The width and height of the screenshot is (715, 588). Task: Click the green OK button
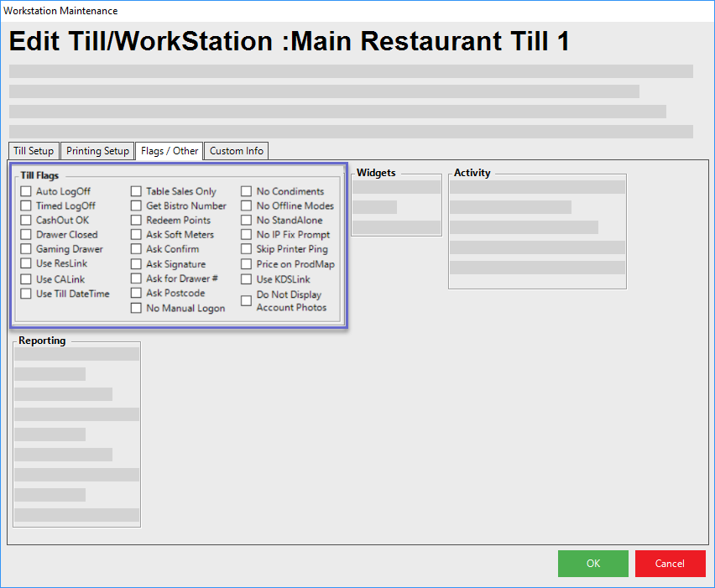click(x=592, y=564)
